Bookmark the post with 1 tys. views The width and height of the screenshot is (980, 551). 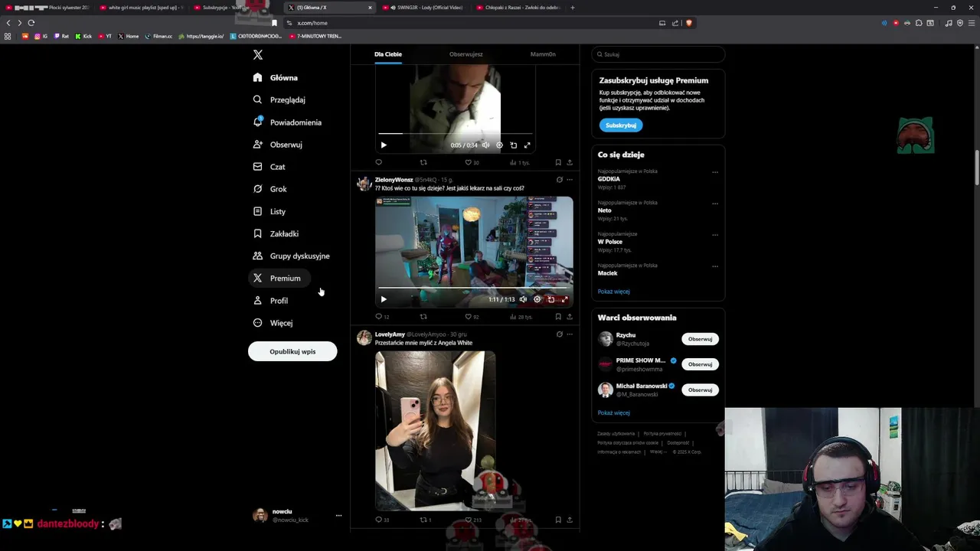[x=558, y=162]
